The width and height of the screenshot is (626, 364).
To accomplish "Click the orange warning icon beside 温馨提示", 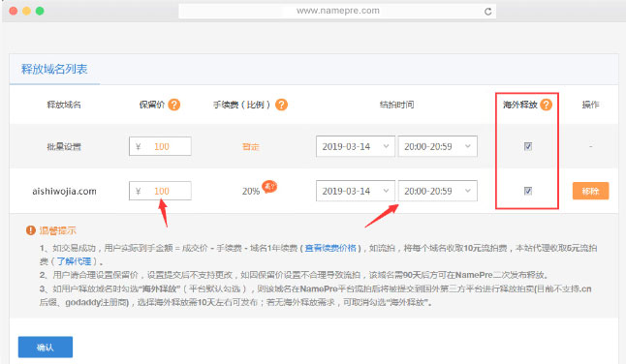I will pos(30,230).
